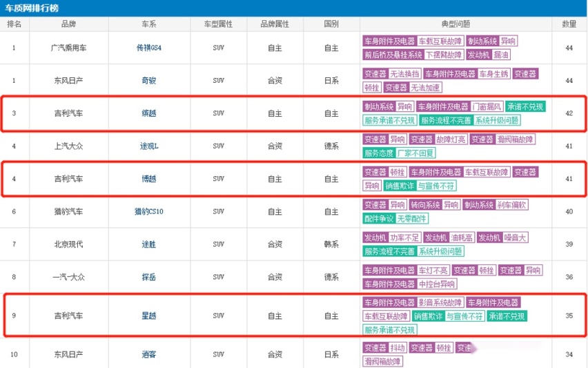Click the 配件争议 category tag
The height and width of the screenshot is (368, 588).
coord(379,218)
